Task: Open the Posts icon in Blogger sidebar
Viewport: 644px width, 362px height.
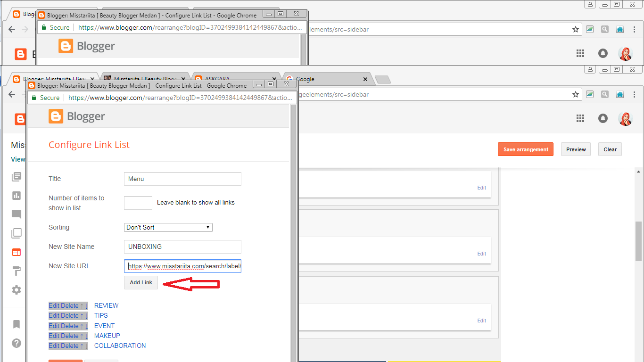Action: [x=17, y=176]
